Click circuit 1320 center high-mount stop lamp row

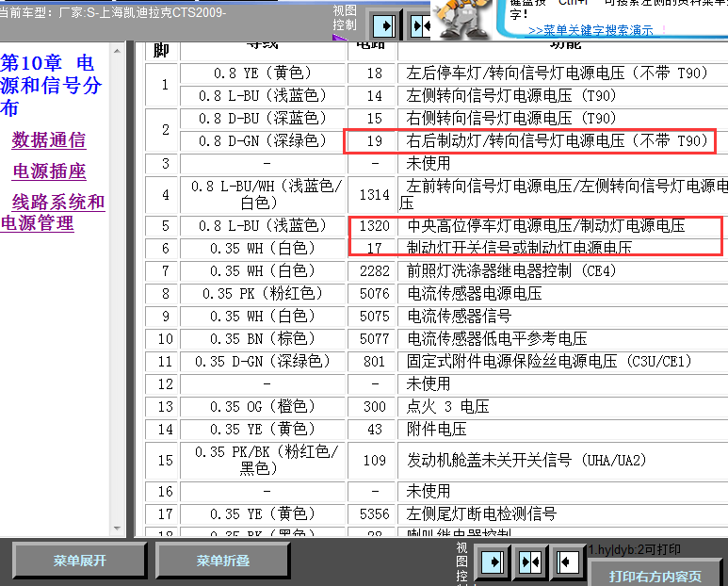(x=545, y=226)
